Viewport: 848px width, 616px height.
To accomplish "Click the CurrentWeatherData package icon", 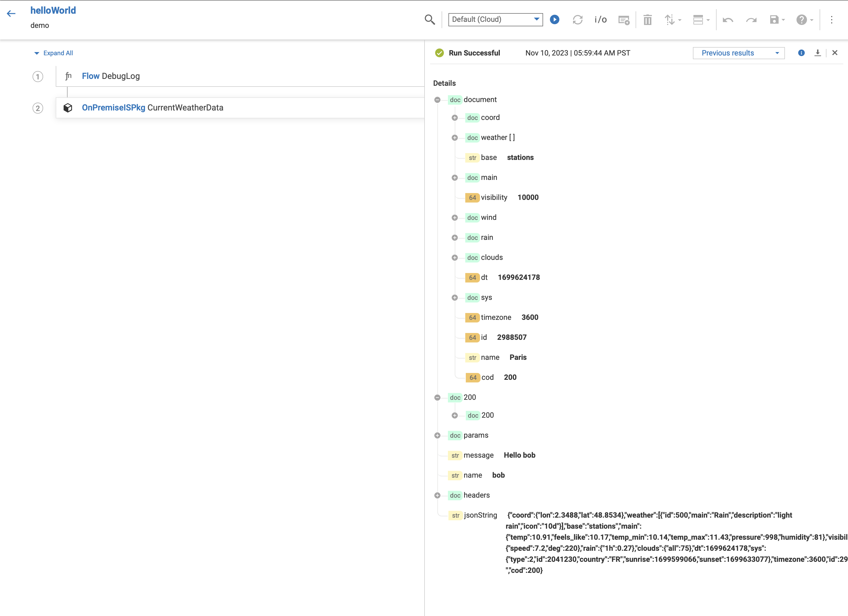I will click(68, 108).
